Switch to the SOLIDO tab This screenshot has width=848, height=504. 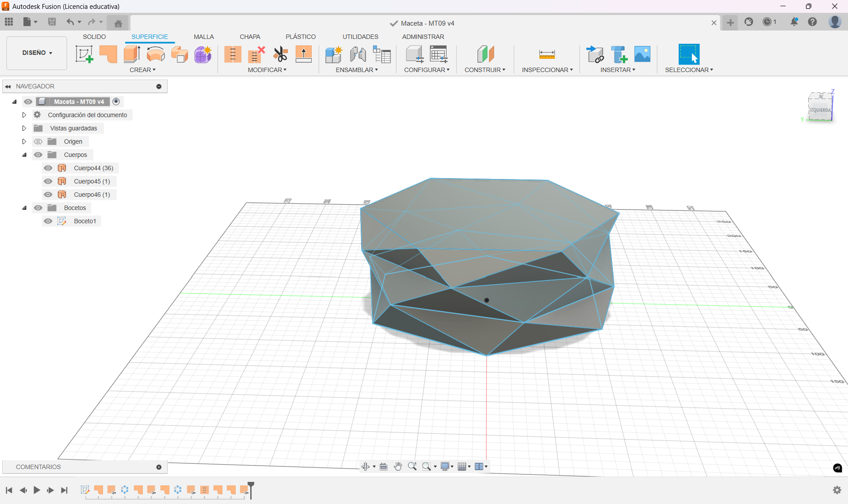[x=94, y=37]
